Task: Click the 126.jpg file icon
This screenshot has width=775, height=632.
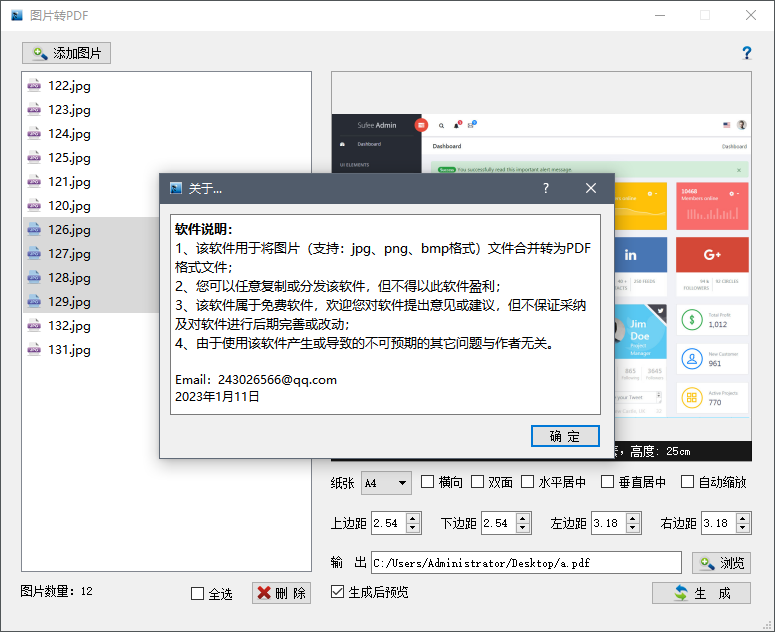Action: pos(34,229)
